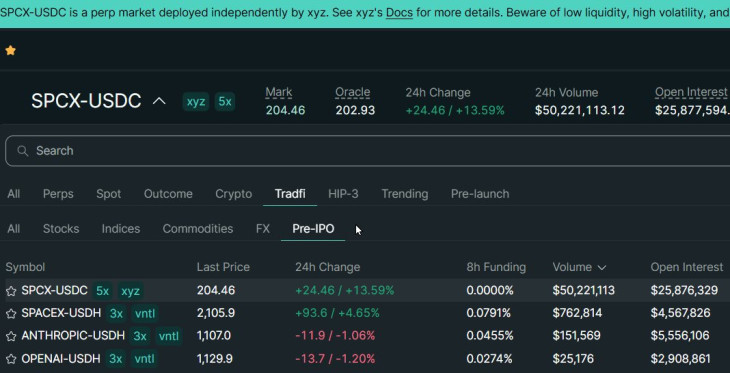Viewport: 730px width, 373px height.
Task: Click the $2,908,861 open interest cell
Action: click(681, 359)
